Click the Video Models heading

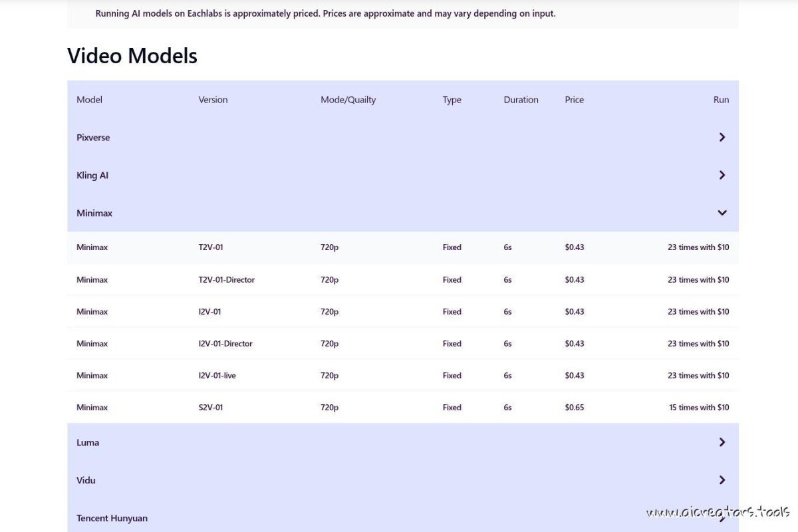[x=131, y=56]
